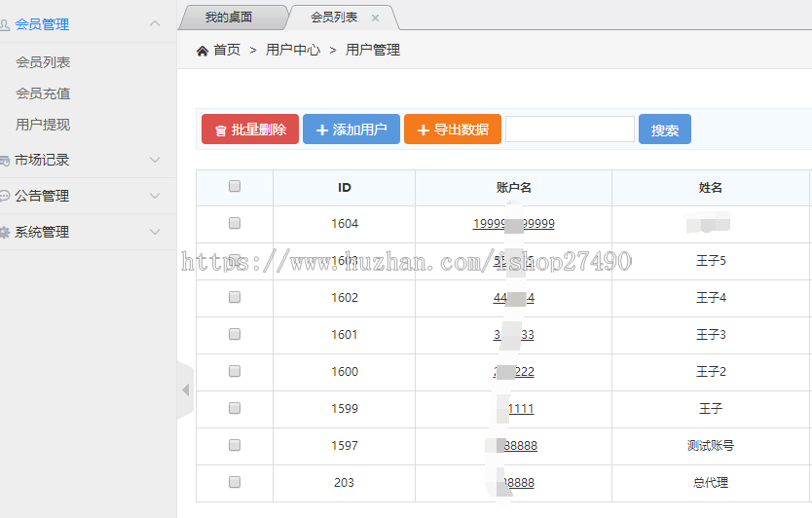Screen dimensions: 812x518
Task: Click the ID cell 1604
Action: (x=345, y=224)
